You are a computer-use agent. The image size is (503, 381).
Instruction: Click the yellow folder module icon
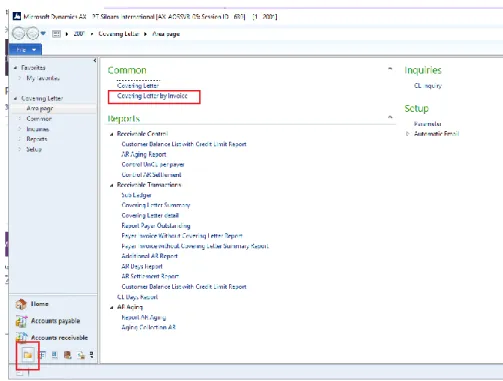[x=28, y=355]
